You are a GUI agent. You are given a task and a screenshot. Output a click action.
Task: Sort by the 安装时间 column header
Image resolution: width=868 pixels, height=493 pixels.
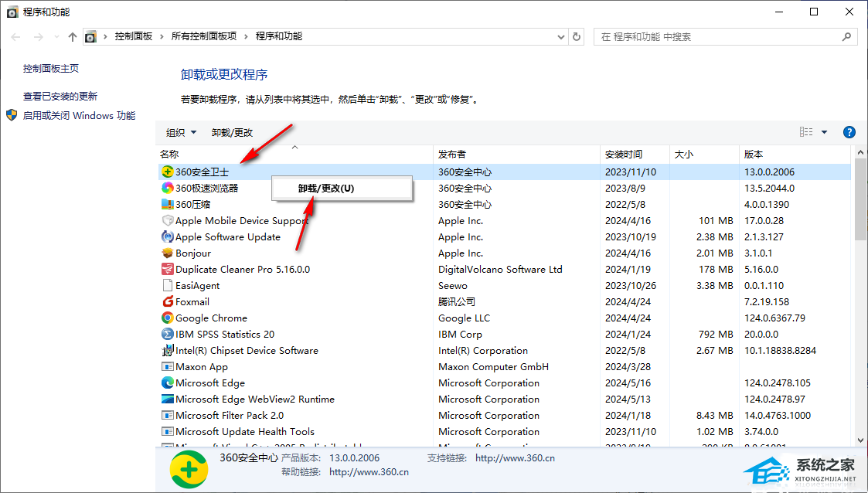(x=635, y=155)
